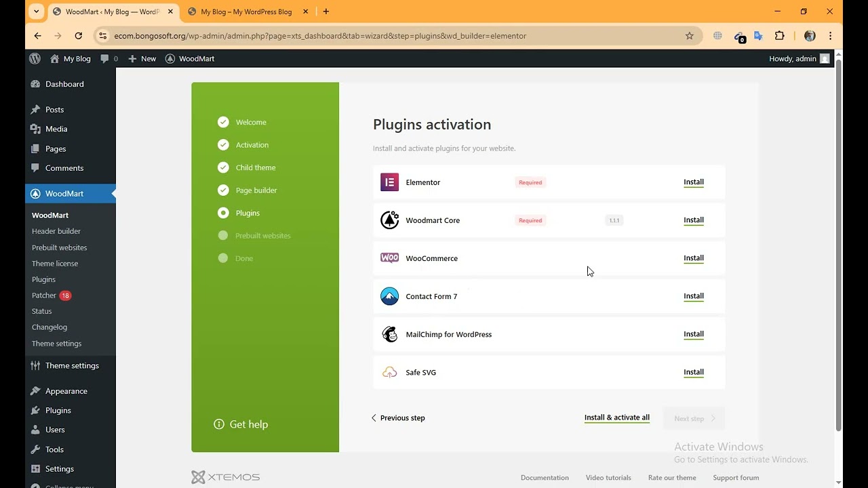Open comments bubble in admin bar
Screen dimensions: 868x488
(108, 59)
